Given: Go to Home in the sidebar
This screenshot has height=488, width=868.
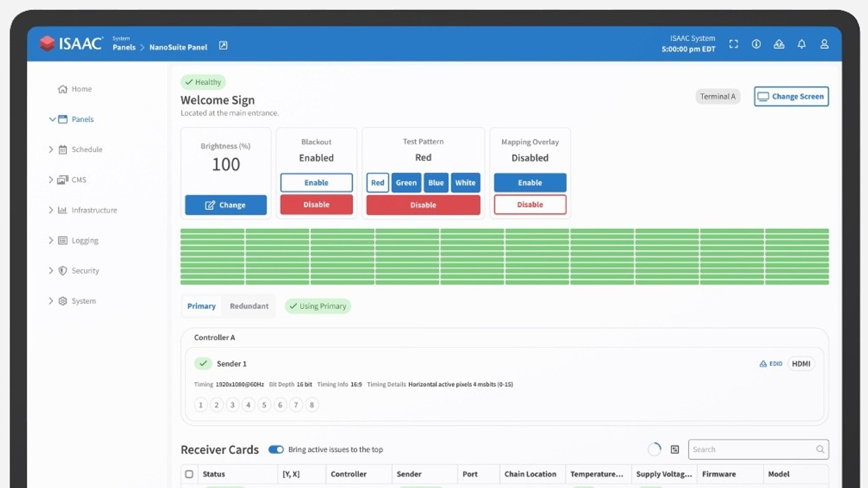Looking at the screenshot, I should point(81,89).
